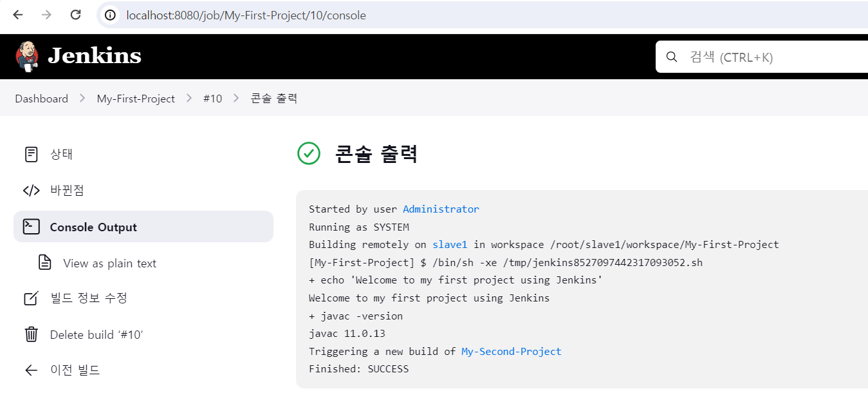Image resolution: width=868 pixels, height=420 pixels.
Task: Click the 바뀐점 code changes icon
Action: [x=31, y=191]
